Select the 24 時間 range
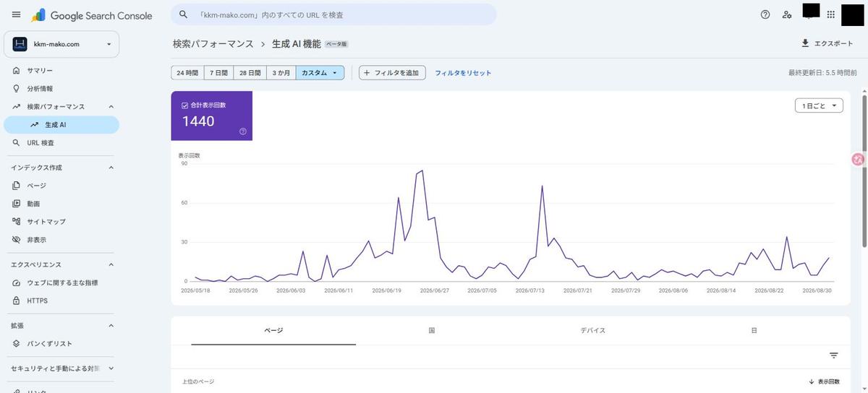The height and width of the screenshot is (393, 868). pyautogui.click(x=187, y=73)
